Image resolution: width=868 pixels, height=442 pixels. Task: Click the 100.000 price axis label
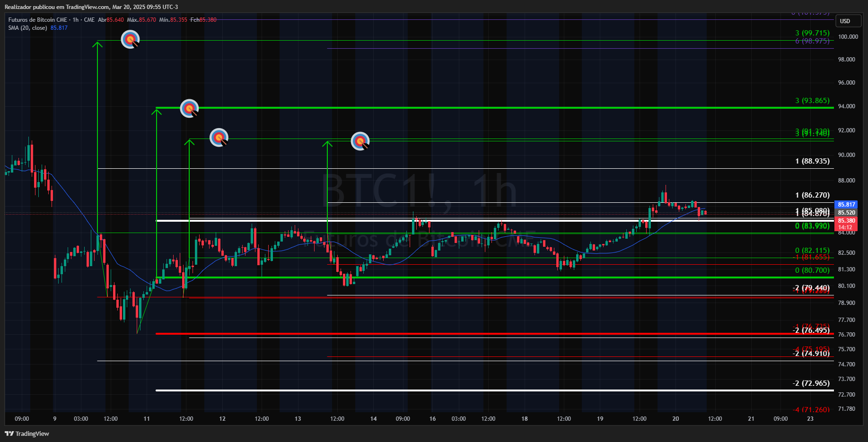tap(848, 37)
